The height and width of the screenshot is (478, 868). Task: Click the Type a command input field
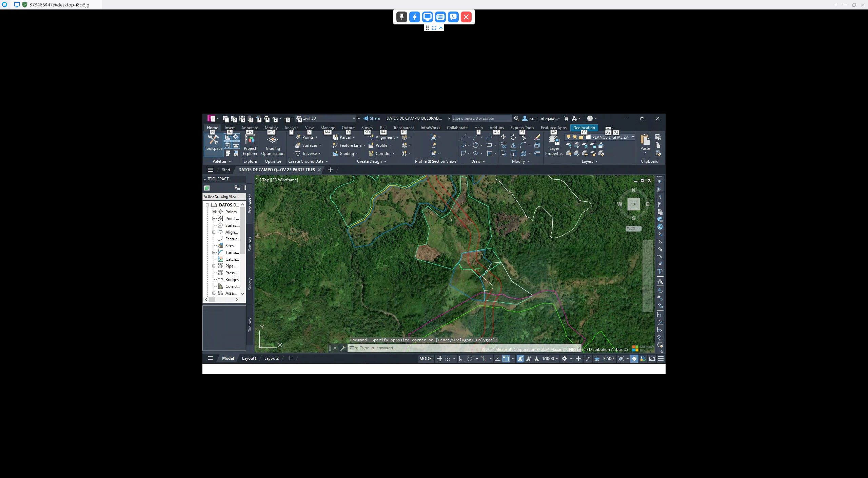tap(407, 348)
